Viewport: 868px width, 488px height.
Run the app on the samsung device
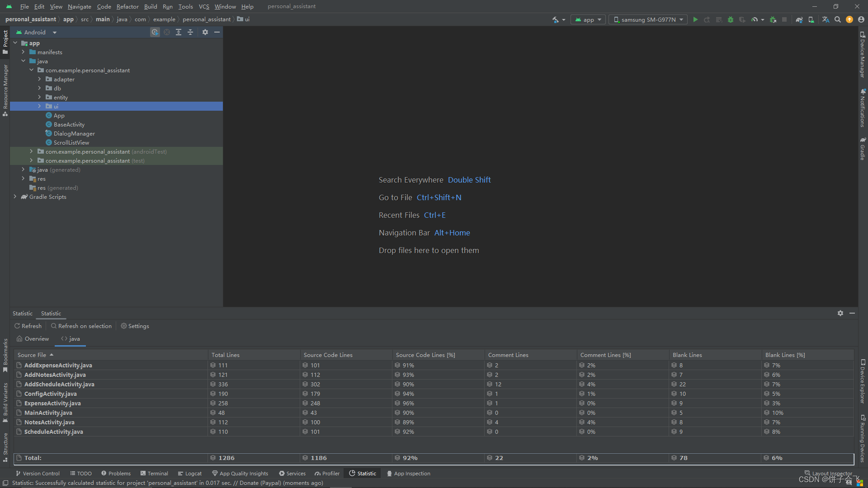tap(695, 19)
